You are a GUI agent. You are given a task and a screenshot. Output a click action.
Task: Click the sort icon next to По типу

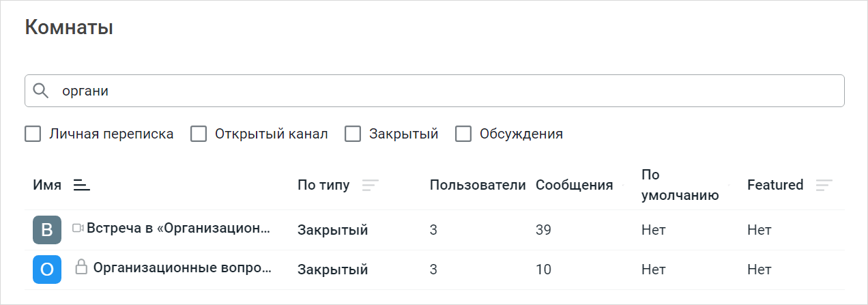370,185
